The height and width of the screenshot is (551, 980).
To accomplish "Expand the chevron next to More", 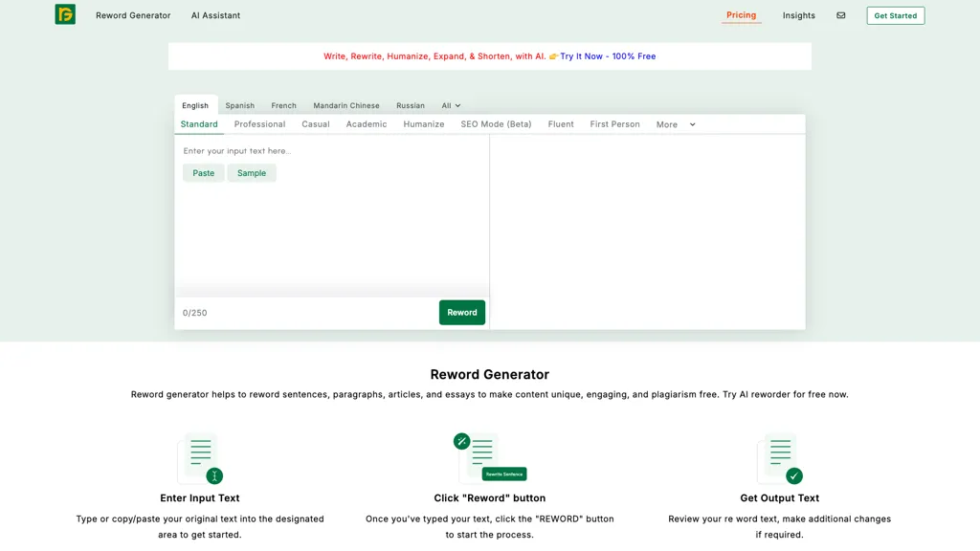I will coord(692,124).
